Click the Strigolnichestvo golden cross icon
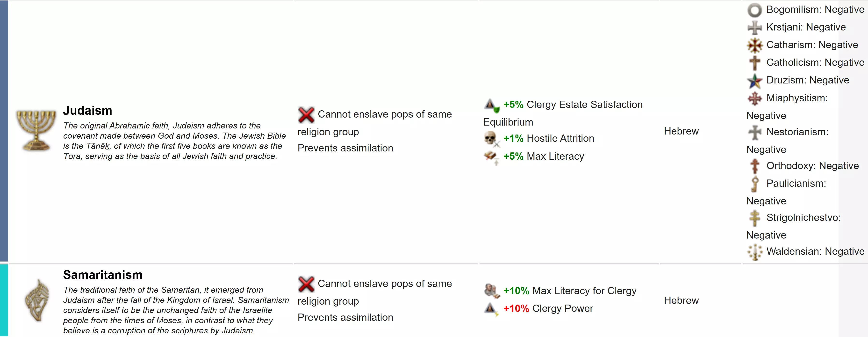868x337 pixels. 754,218
